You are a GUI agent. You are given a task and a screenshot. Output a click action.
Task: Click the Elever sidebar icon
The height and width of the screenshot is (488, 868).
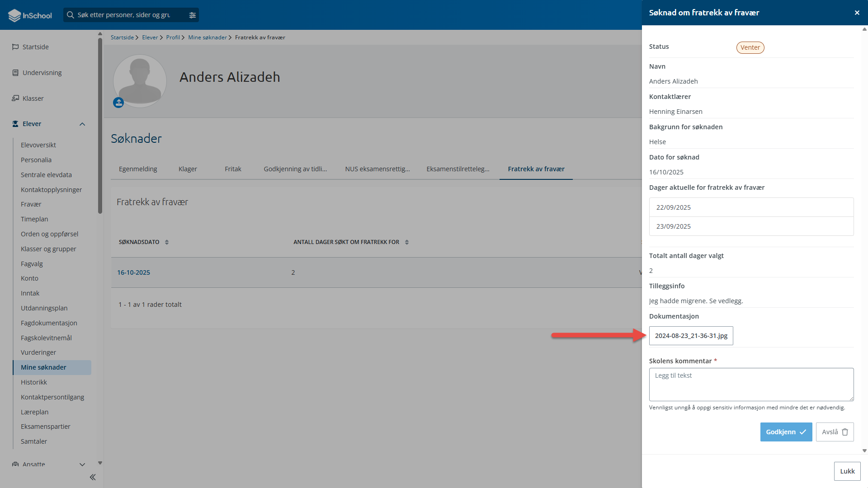coord(15,124)
